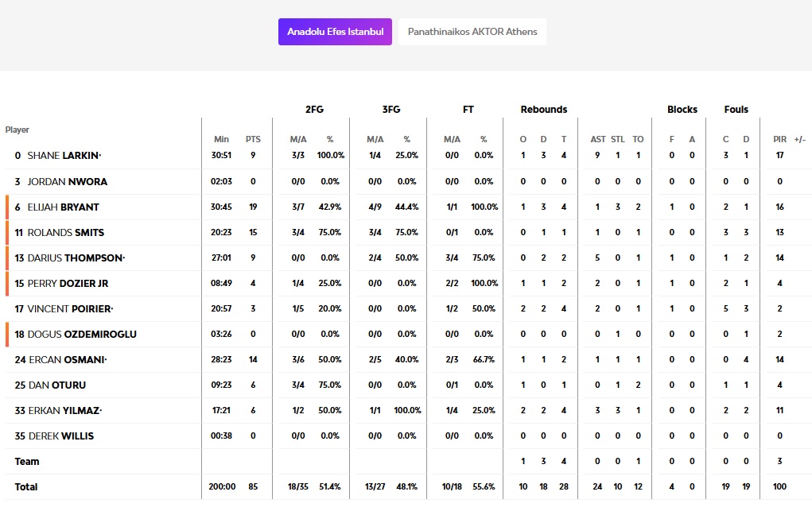Switch to Panathinaikos AKTOR Athens tab
The image size is (812, 515).
(x=472, y=32)
